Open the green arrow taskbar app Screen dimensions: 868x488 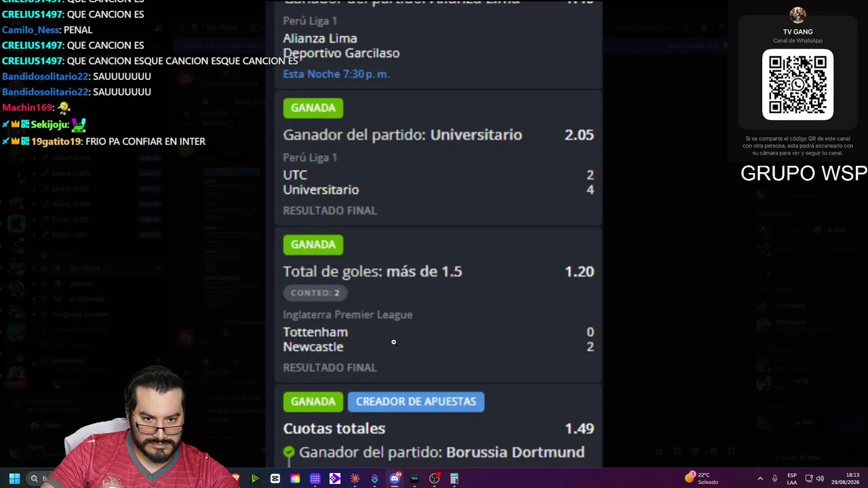(x=255, y=479)
